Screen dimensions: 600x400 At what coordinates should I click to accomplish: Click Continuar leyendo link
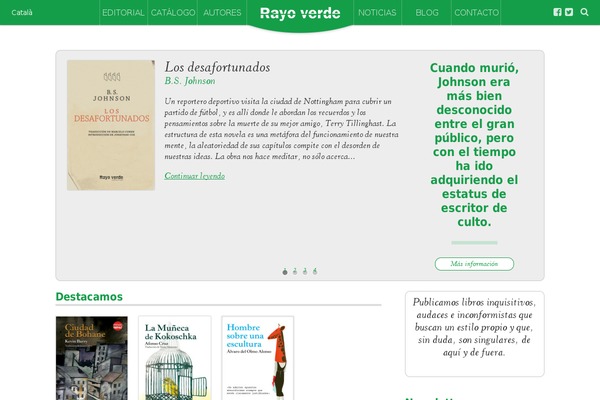(x=195, y=176)
